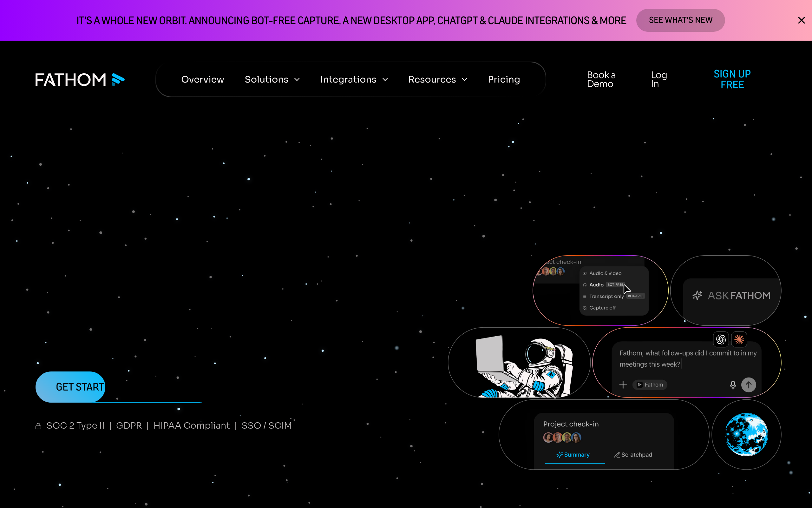Expand the Integrations navigation dropdown
The image size is (812, 508).
354,80
